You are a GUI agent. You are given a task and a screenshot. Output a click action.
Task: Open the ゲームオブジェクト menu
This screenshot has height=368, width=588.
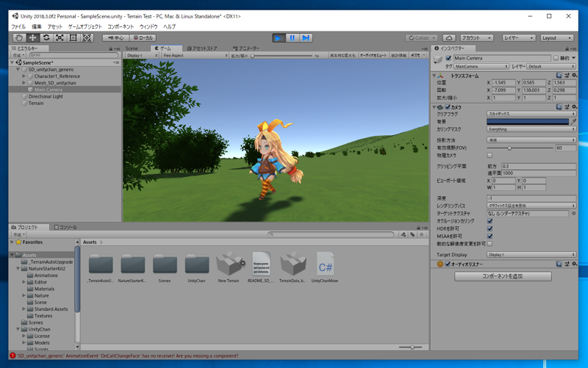point(85,26)
